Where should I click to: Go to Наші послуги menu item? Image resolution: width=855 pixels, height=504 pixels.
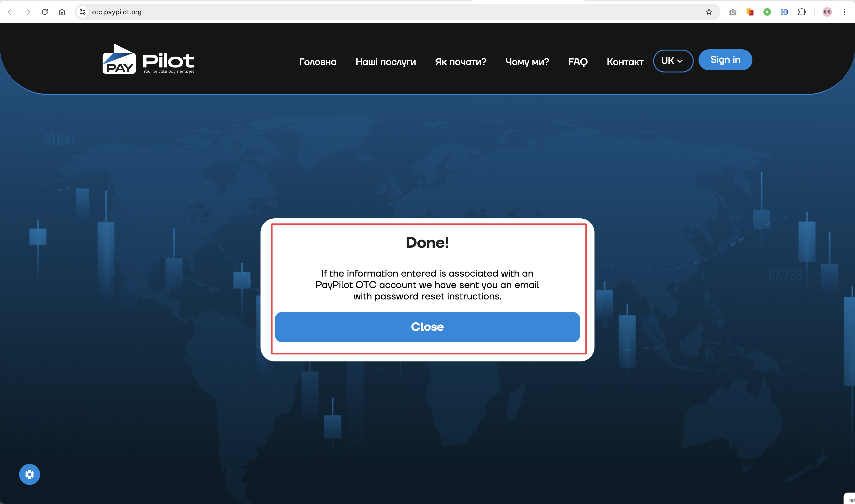(385, 62)
